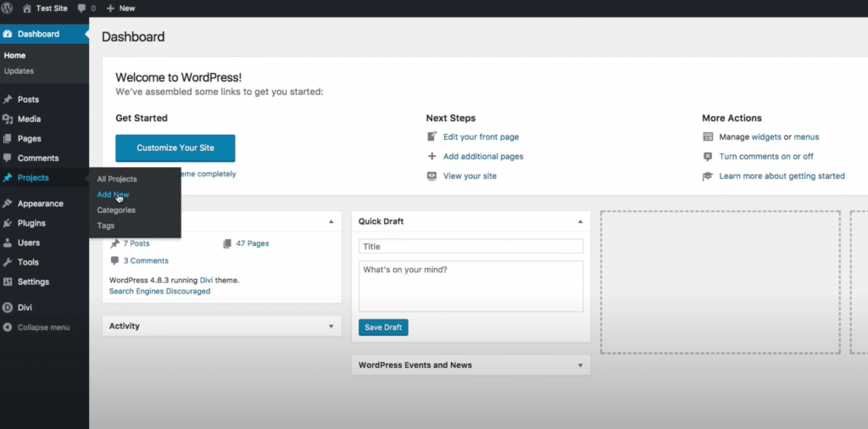Expand WordPress Events and News panel

point(580,365)
